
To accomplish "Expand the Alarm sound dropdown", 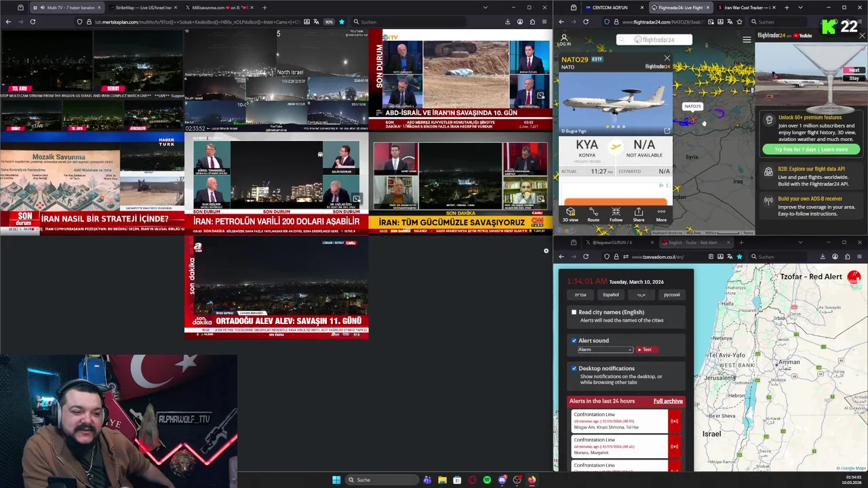I will [605, 350].
